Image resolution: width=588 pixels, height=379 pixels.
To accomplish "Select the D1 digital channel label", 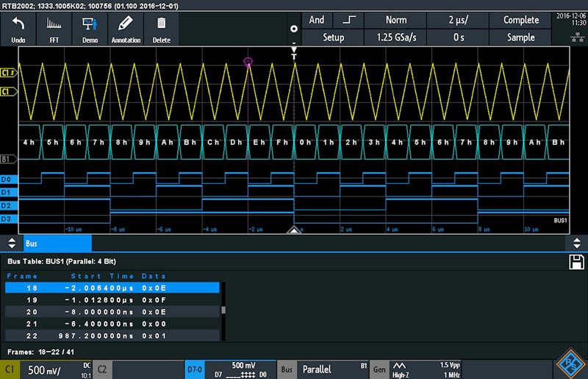I will pyautogui.click(x=9, y=193).
